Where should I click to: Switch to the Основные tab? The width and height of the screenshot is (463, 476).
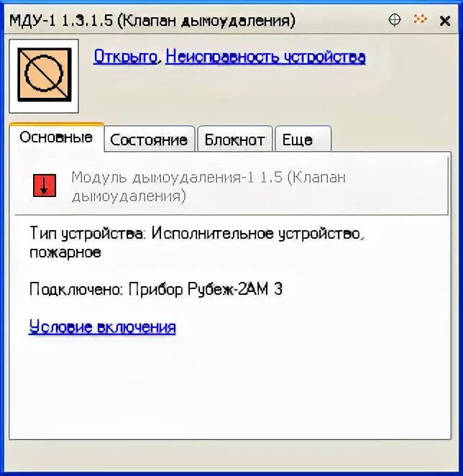[x=57, y=137]
